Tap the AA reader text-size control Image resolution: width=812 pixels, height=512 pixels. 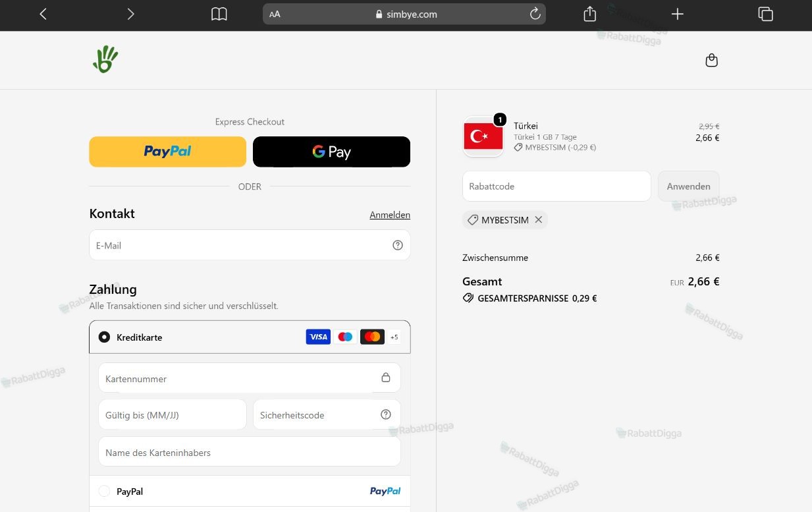[275, 14]
